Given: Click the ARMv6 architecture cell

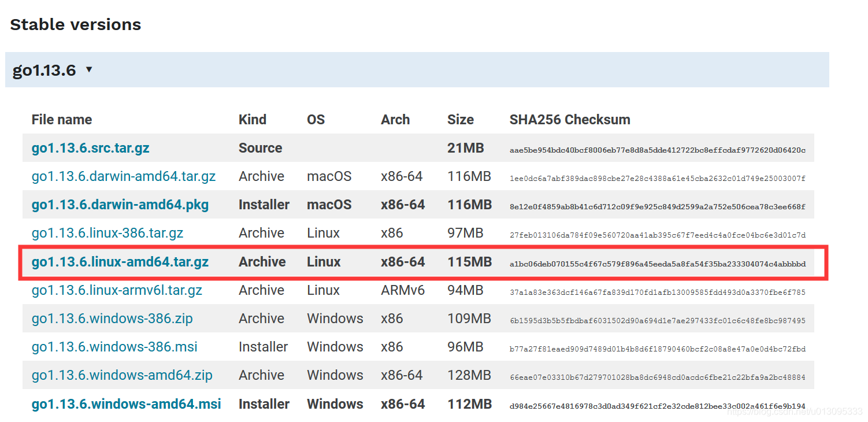Looking at the screenshot, I should click(x=403, y=290).
